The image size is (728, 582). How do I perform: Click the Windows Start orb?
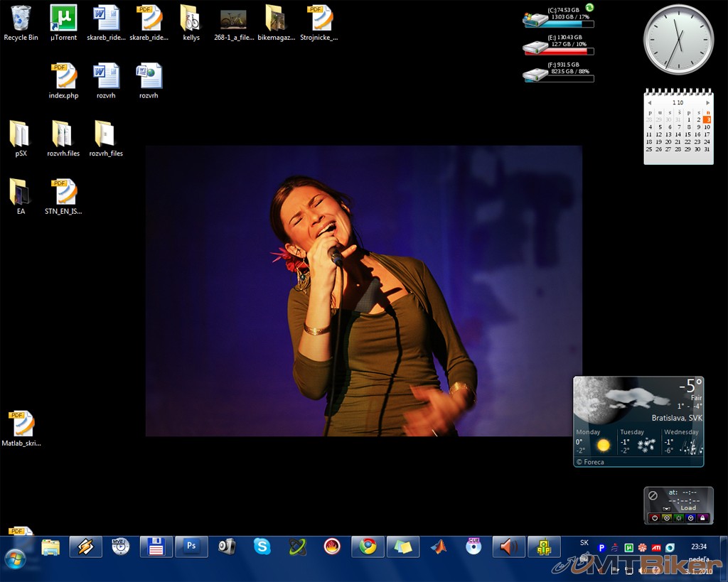(x=15, y=558)
